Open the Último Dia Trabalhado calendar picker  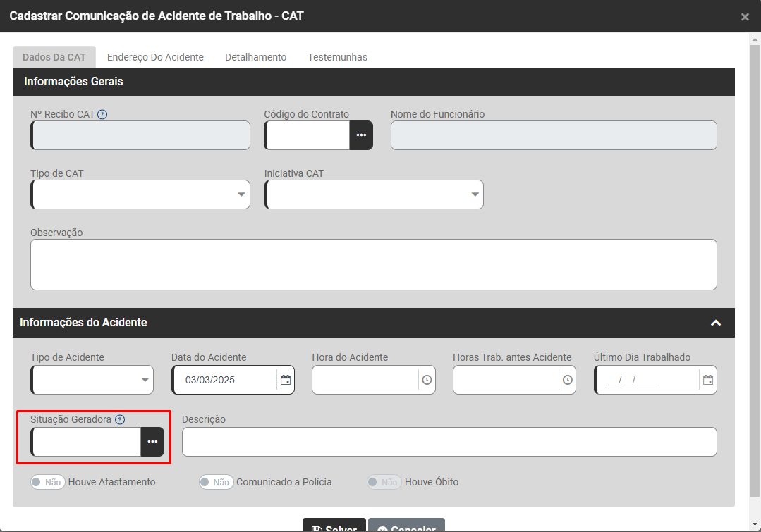tap(708, 380)
